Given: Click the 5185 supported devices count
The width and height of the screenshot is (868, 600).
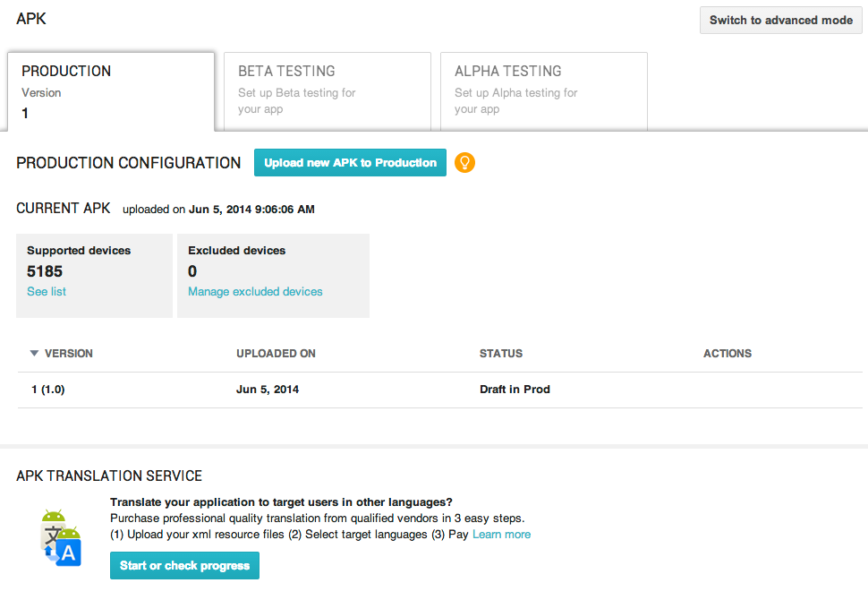Looking at the screenshot, I should [45, 271].
